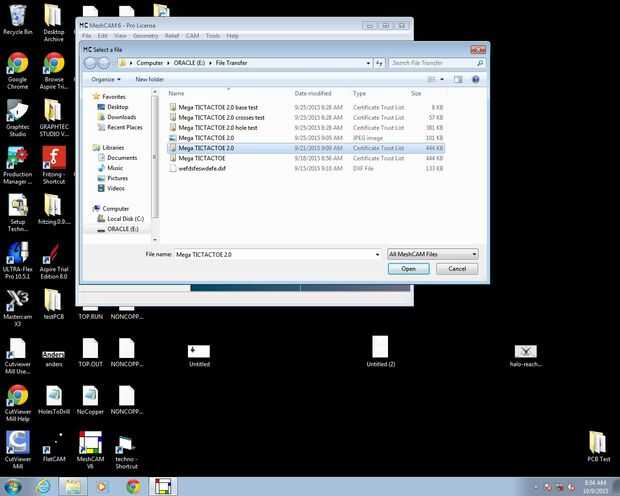
Task: Select the Mastercam X3 desktop icon
Action: click(x=17, y=308)
